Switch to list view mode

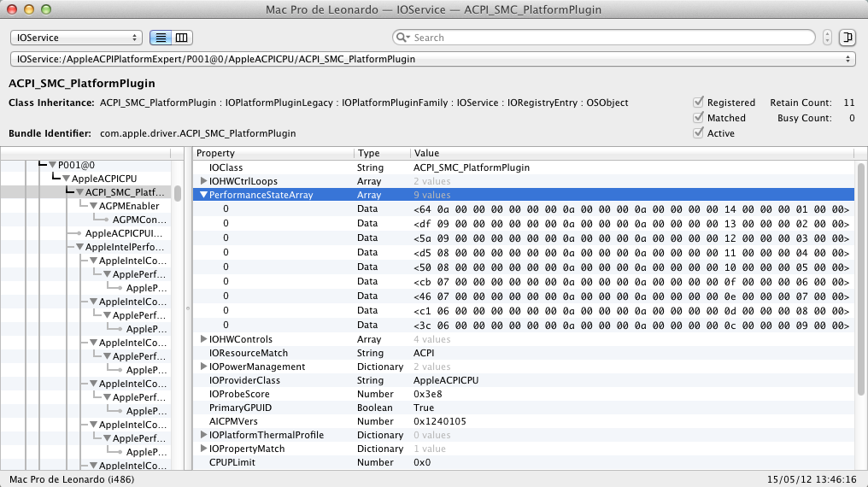(x=161, y=38)
